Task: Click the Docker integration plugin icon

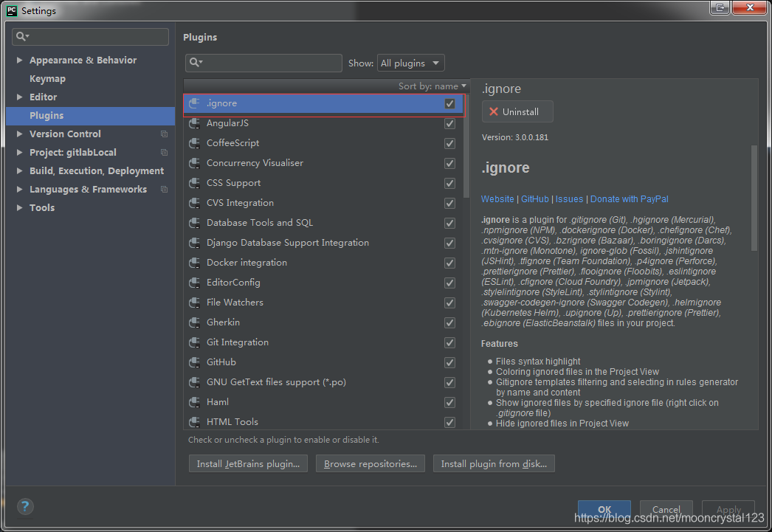Action: [195, 263]
